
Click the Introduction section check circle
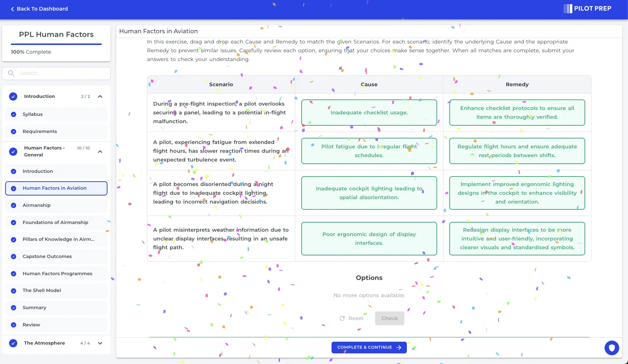click(13, 96)
